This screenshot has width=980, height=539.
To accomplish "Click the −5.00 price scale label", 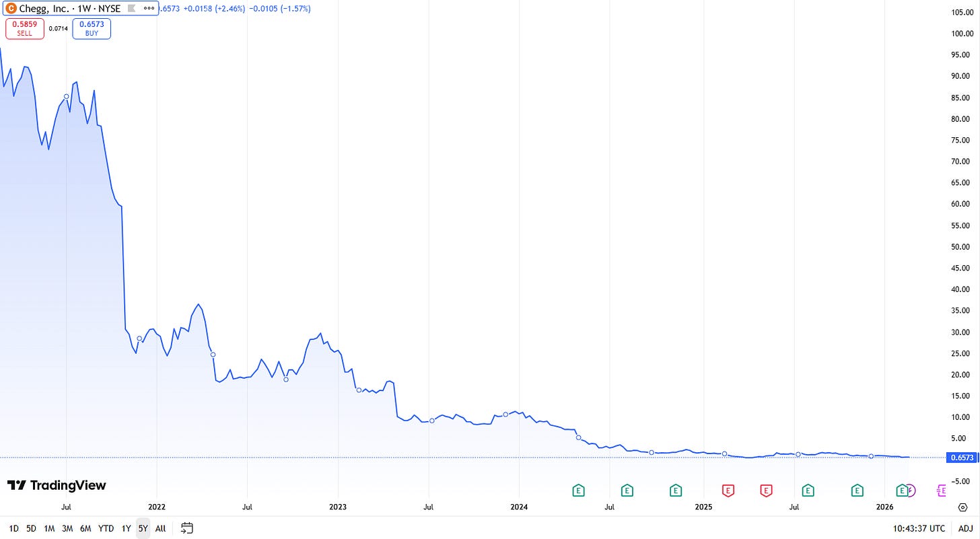I will (x=960, y=481).
